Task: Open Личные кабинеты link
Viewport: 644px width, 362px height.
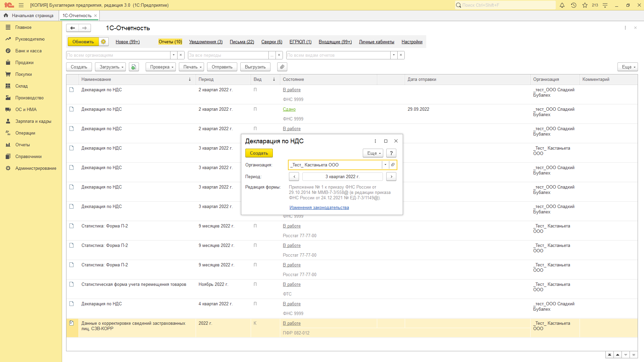Action: 377,42
